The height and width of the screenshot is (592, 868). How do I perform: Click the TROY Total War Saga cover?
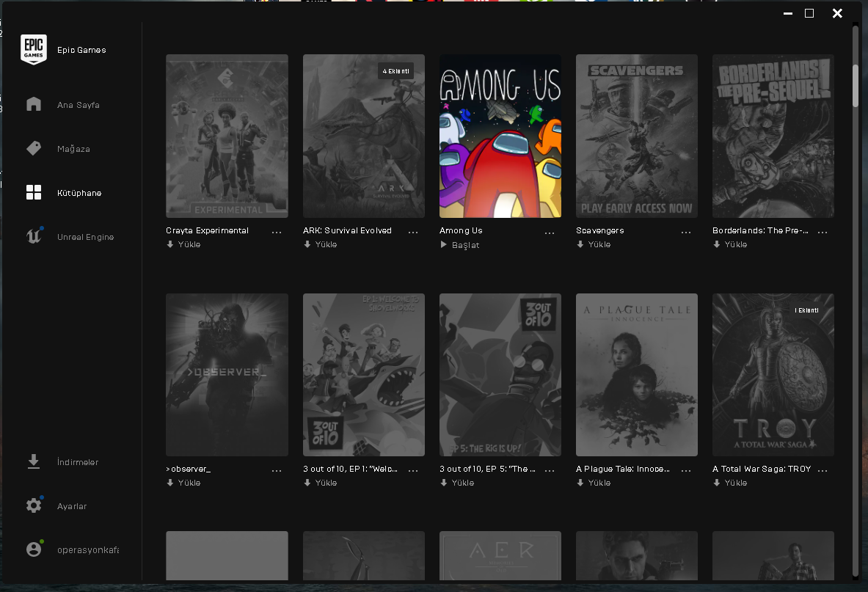(773, 375)
